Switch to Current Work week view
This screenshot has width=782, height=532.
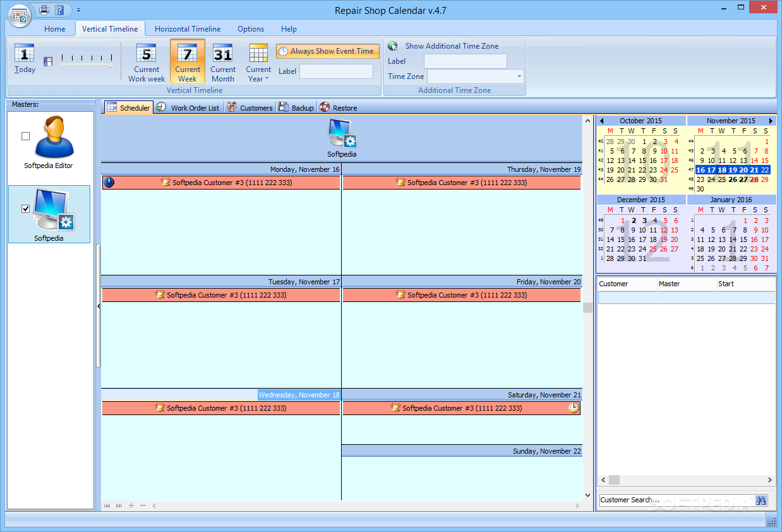(x=147, y=63)
